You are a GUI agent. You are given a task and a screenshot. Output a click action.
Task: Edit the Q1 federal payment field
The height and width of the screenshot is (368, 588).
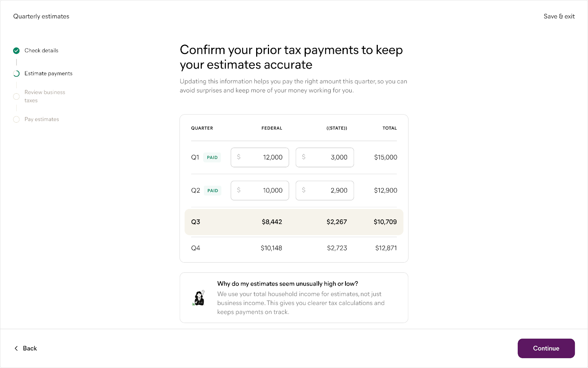[x=260, y=158]
